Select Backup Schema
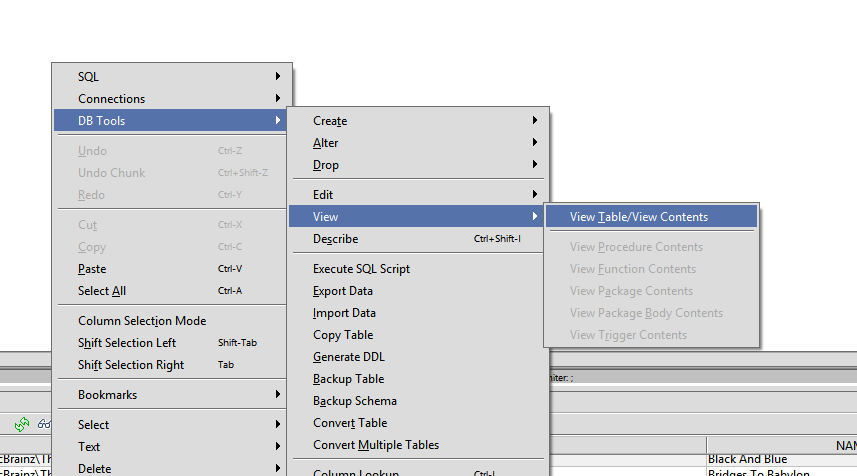Screen dimensions: 857x476 coord(354,401)
